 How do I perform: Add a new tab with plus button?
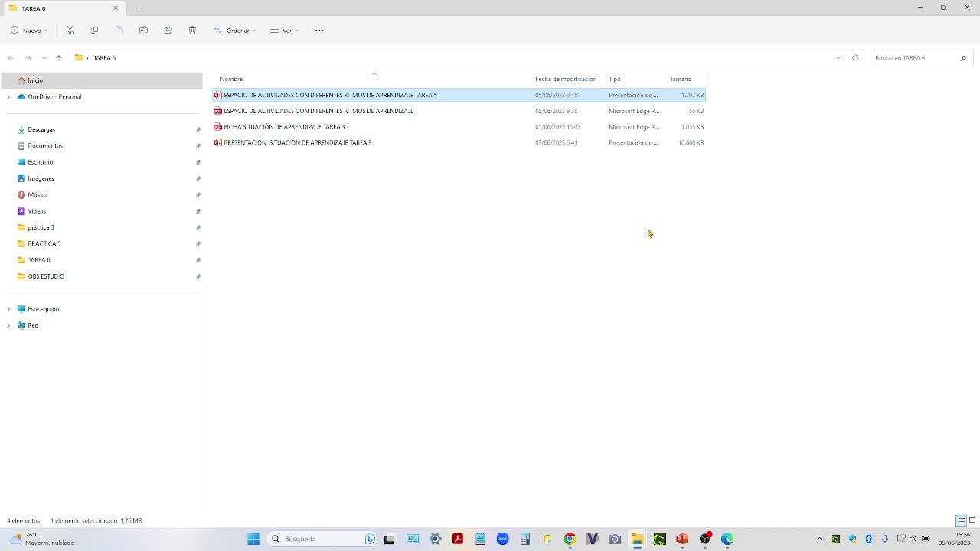(x=139, y=8)
